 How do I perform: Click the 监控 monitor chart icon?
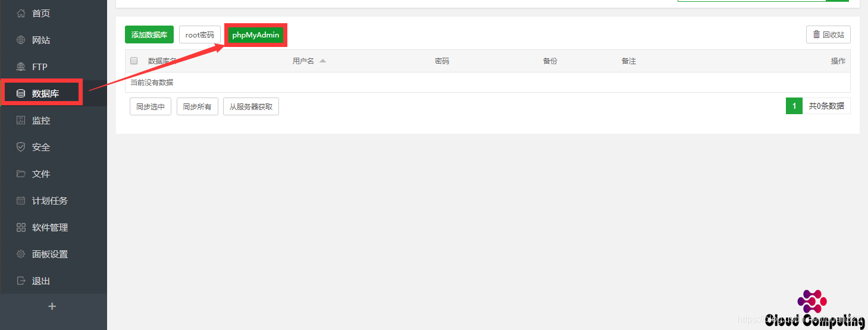pos(21,120)
